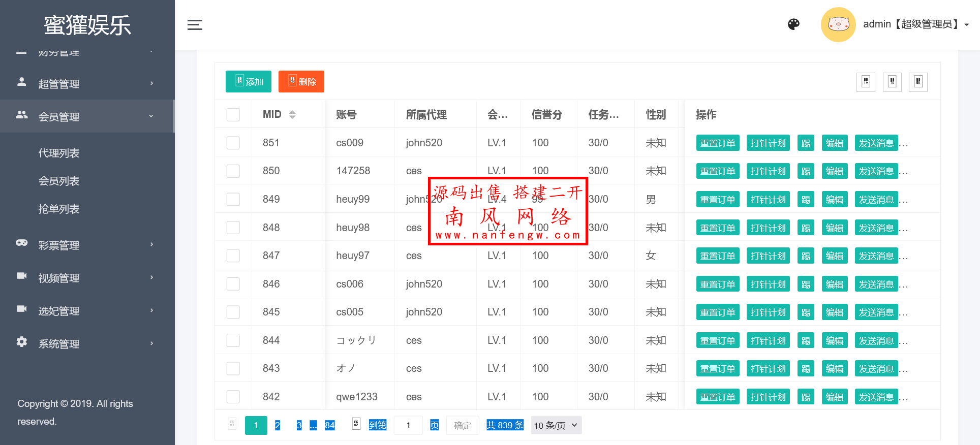980x445 pixels.
Task: Click 重置订单 for member 845
Action: click(x=718, y=312)
